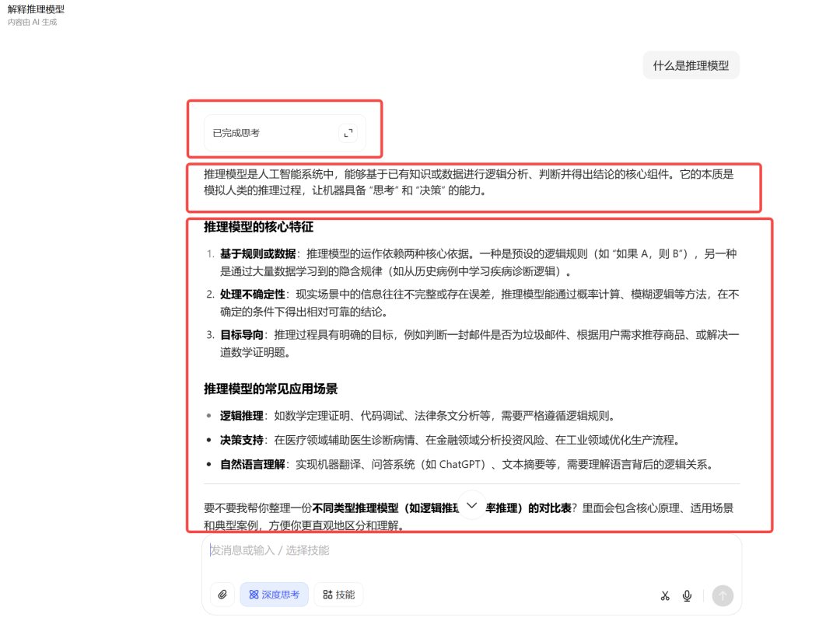This screenshot has height=621, width=840.
Task: Click the conversation title 解释推理模型
Action: [36, 9]
